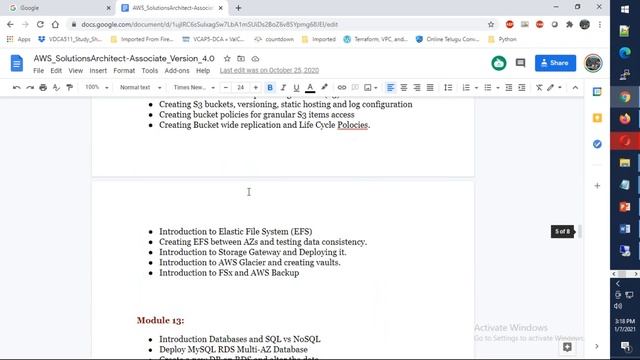The width and height of the screenshot is (640, 360).
Task: Open line spacing options
Action: pos(448,87)
